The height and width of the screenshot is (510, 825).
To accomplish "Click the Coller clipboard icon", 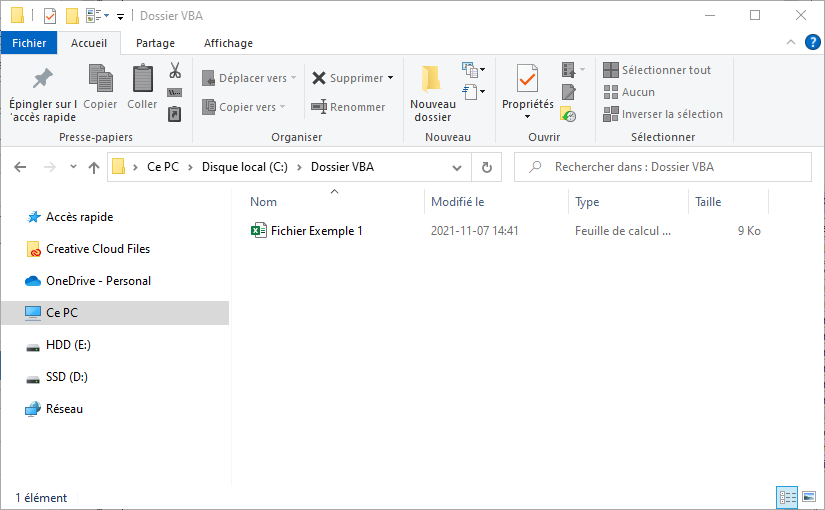I will pyautogui.click(x=143, y=79).
